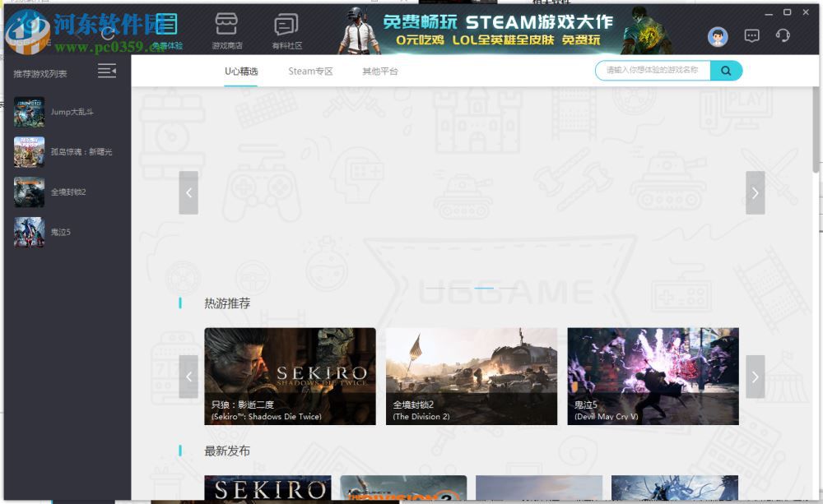This screenshot has width=823, height=504.
Task: Show next 热游推荐 games
Action: point(755,377)
